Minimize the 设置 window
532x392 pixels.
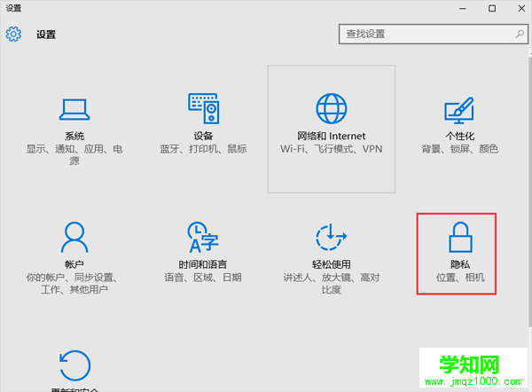pyautogui.click(x=463, y=9)
